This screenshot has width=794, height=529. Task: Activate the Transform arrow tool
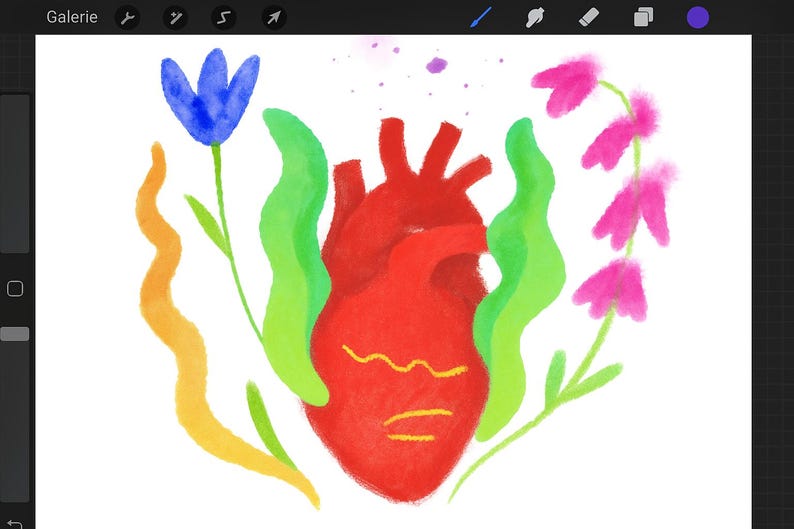click(273, 18)
